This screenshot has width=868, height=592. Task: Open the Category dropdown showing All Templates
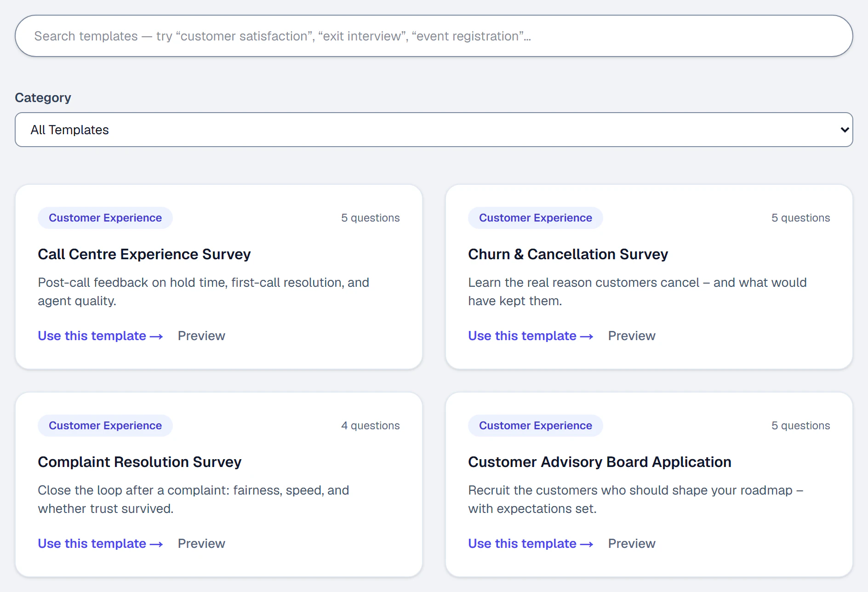434,130
